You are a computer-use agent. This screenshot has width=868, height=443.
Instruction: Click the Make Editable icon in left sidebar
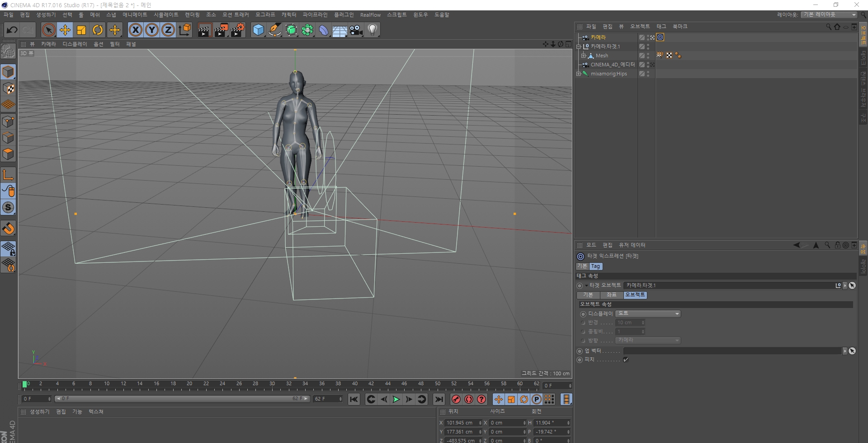coord(8,51)
